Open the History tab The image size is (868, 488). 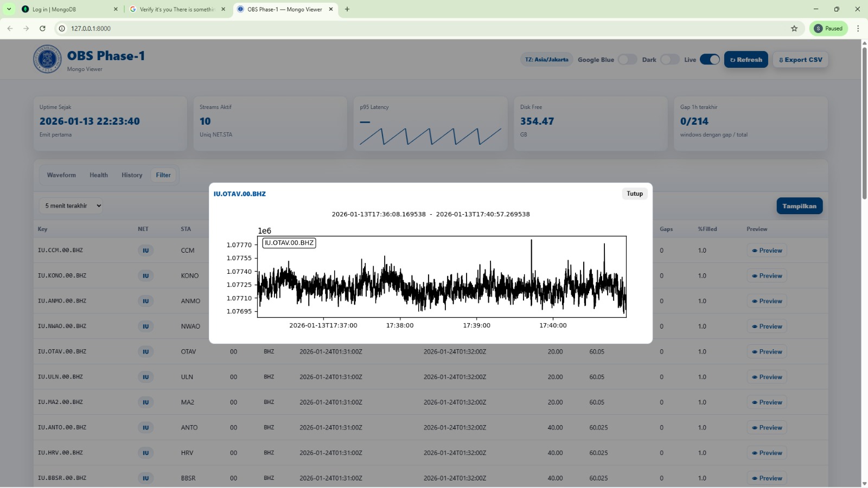[x=132, y=175]
